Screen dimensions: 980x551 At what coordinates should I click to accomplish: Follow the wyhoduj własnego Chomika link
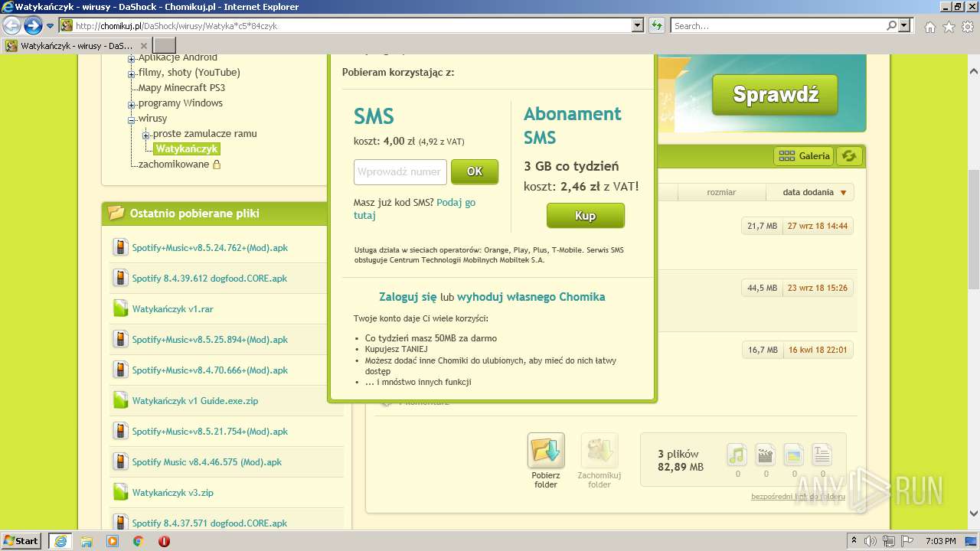(x=531, y=297)
